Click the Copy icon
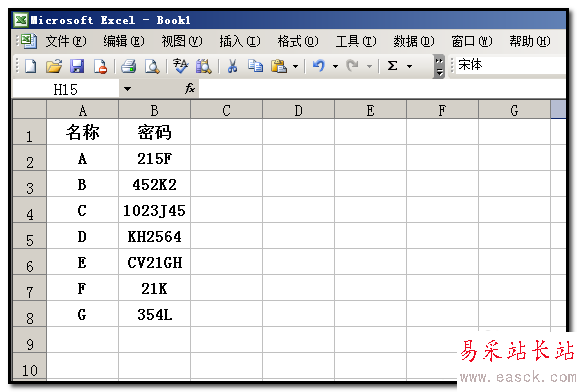The image size is (577, 392). click(x=255, y=66)
